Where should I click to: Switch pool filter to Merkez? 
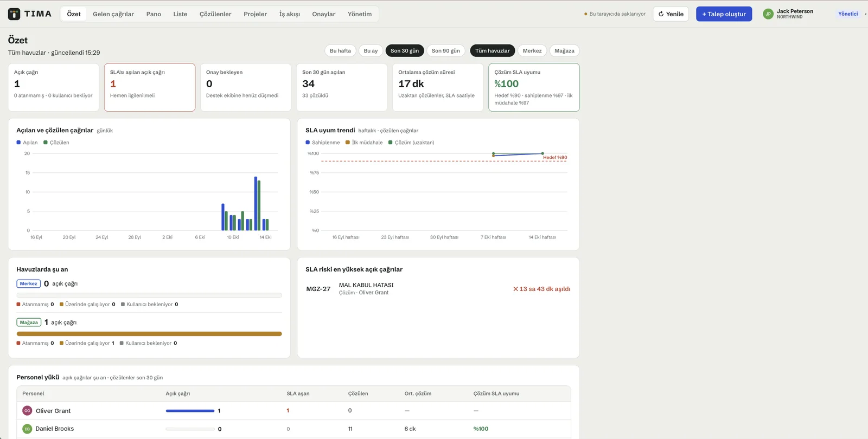[x=532, y=51]
